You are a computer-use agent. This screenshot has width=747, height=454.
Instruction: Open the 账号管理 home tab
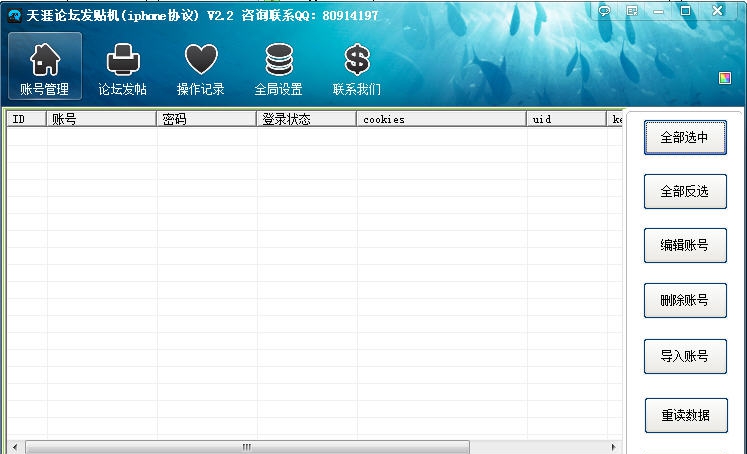(45, 66)
